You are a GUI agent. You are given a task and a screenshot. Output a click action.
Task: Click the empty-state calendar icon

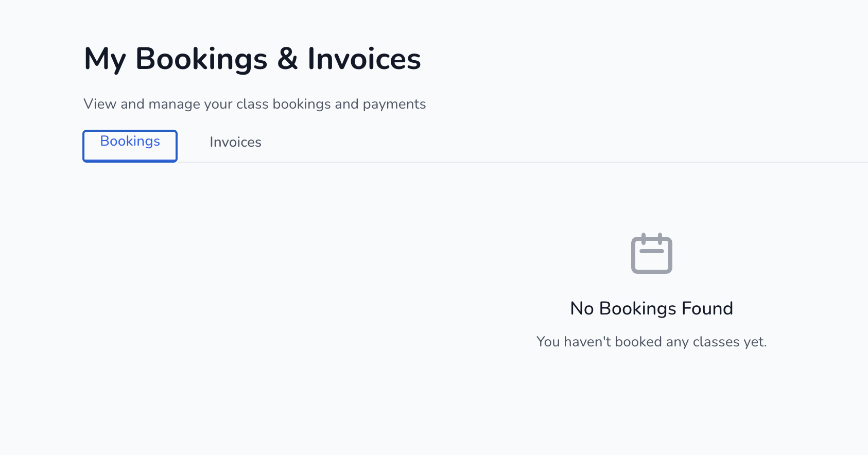point(651,253)
